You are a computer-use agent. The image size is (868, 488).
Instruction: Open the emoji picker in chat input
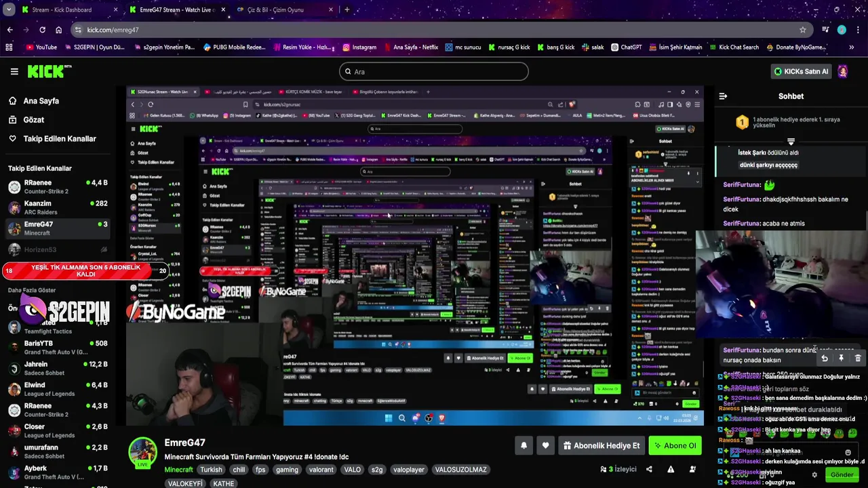pos(848,453)
